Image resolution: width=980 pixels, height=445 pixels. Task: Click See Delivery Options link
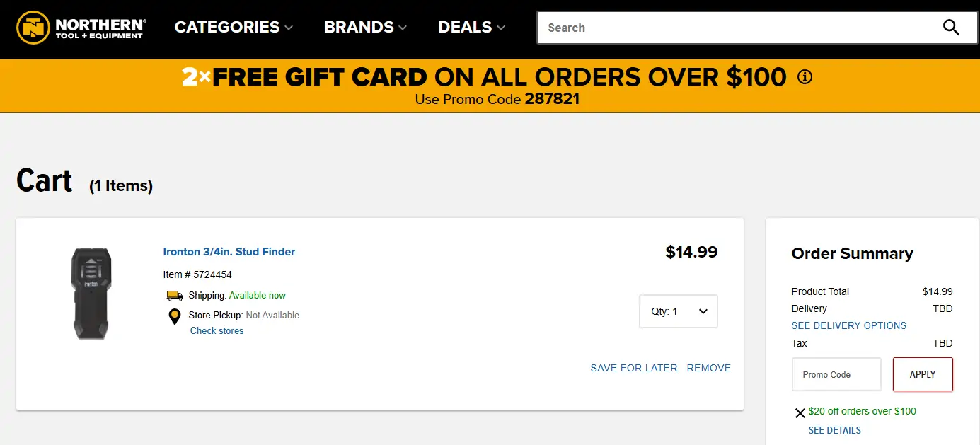click(848, 325)
